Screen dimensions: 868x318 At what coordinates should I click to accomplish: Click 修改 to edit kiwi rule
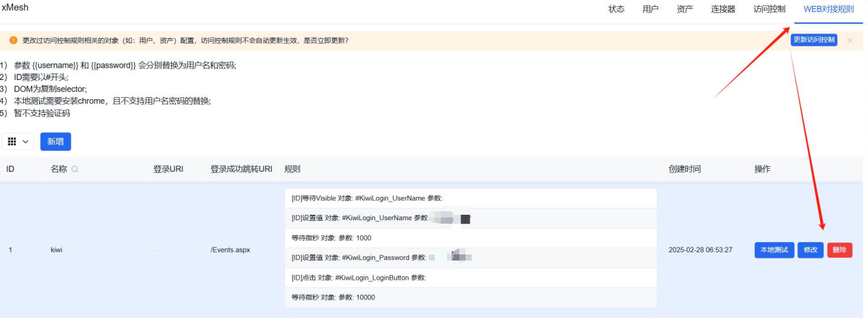point(810,250)
